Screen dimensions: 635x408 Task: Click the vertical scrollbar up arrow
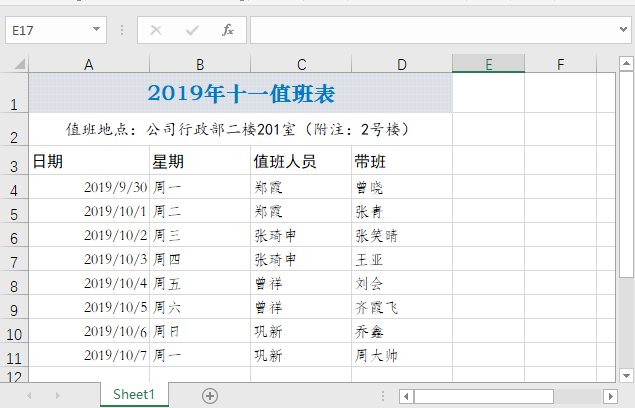[626, 64]
